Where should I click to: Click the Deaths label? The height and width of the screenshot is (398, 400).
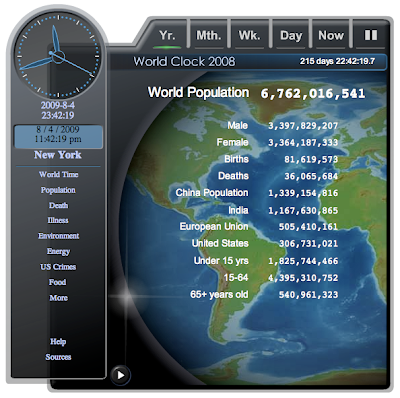pos(233,176)
